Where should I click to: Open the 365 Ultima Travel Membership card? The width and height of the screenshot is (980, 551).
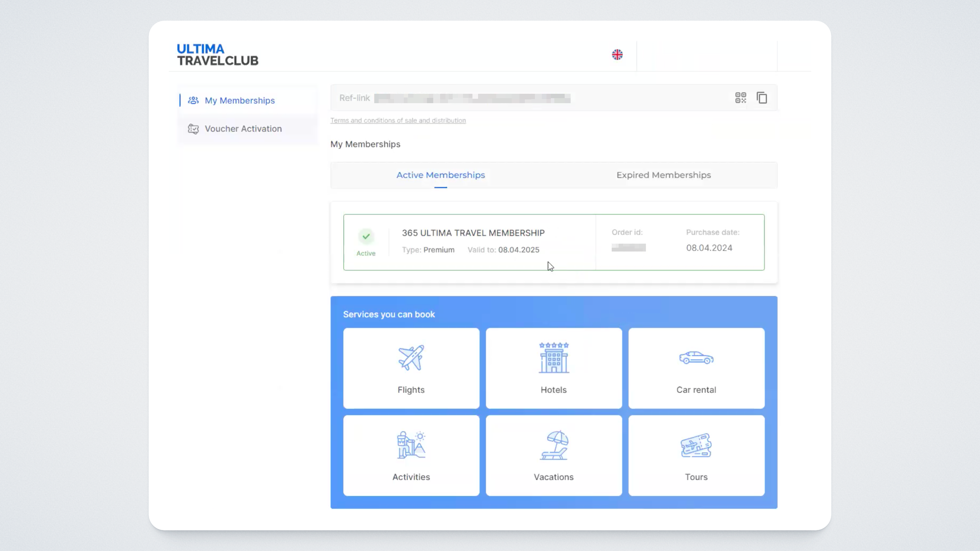point(473,233)
